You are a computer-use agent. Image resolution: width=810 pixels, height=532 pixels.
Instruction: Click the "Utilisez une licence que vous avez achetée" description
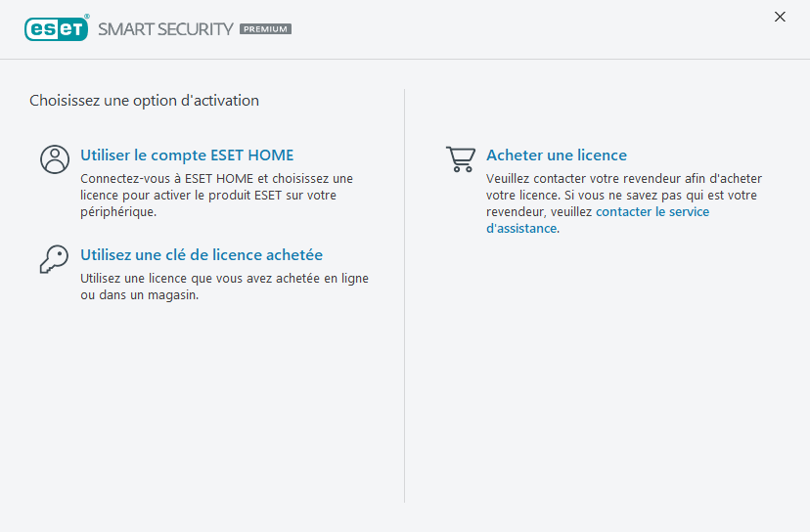coord(224,287)
